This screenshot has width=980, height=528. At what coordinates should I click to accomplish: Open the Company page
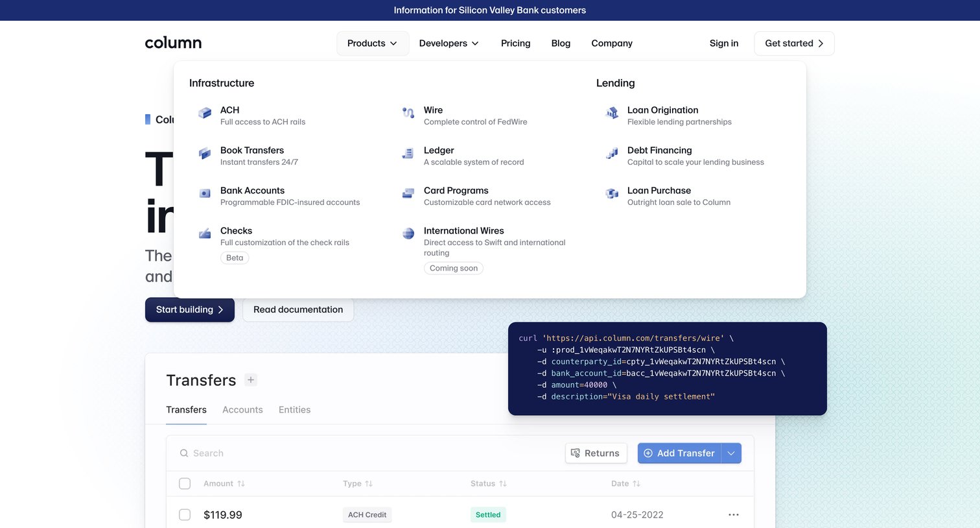click(x=612, y=43)
